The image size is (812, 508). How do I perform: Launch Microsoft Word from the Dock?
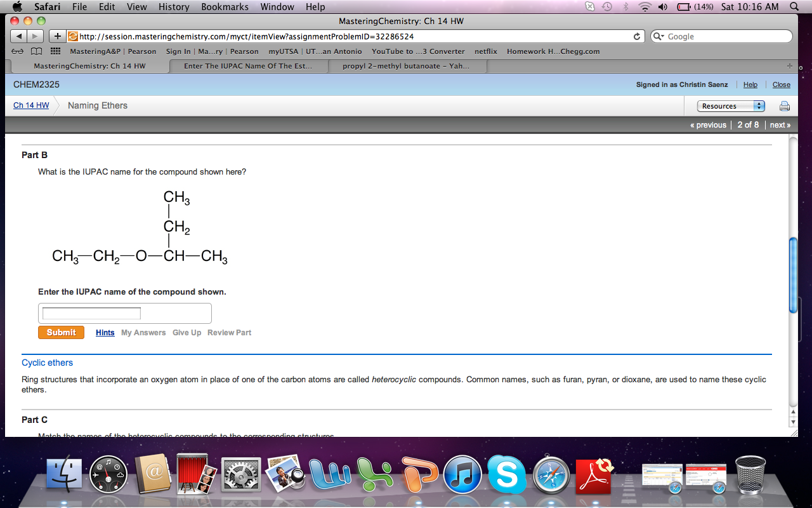coord(329,474)
